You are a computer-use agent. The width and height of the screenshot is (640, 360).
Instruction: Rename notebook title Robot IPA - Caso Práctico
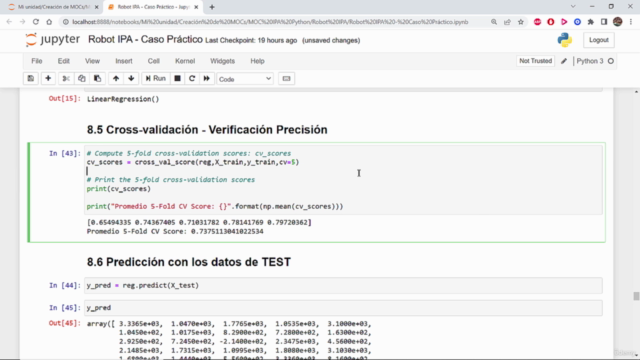tap(145, 40)
